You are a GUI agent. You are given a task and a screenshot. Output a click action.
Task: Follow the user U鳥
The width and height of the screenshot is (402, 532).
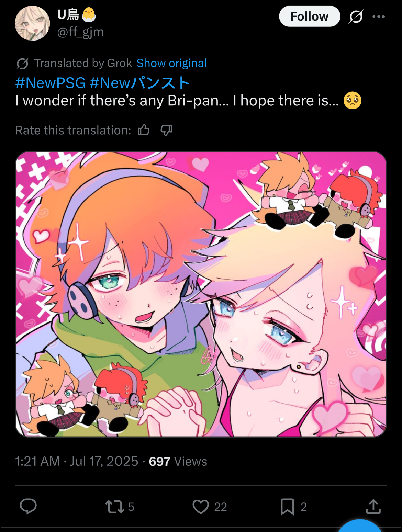point(310,16)
